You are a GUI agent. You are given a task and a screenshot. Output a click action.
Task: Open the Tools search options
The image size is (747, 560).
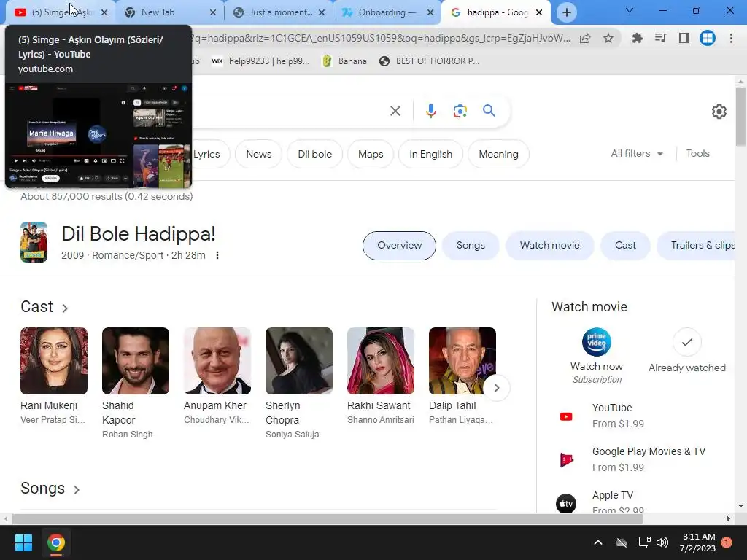click(x=697, y=153)
